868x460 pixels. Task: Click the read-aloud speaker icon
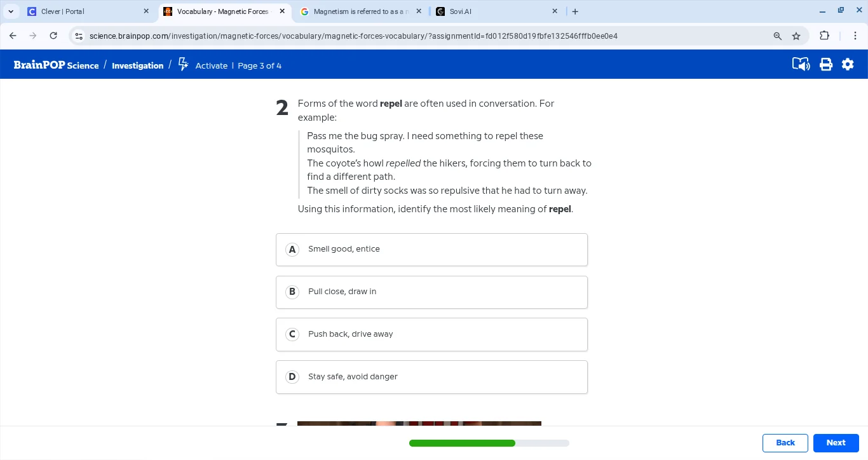(801, 64)
